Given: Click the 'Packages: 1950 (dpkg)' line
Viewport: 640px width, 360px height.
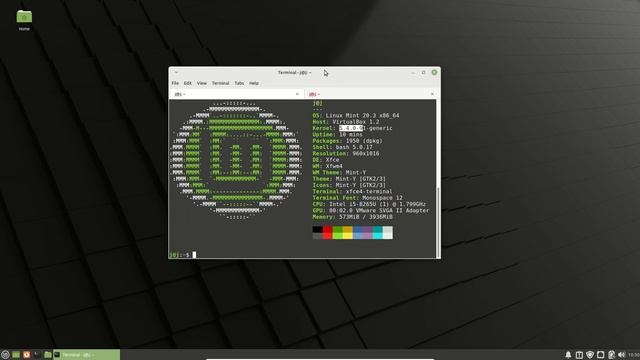Looking at the screenshot, I should point(347,141).
